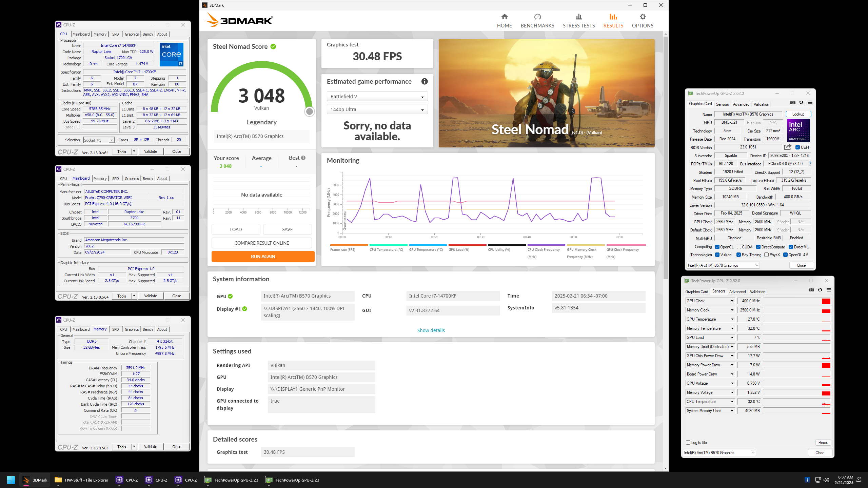868x488 pixels.
Task: Click the SAVE result button
Action: (287, 229)
